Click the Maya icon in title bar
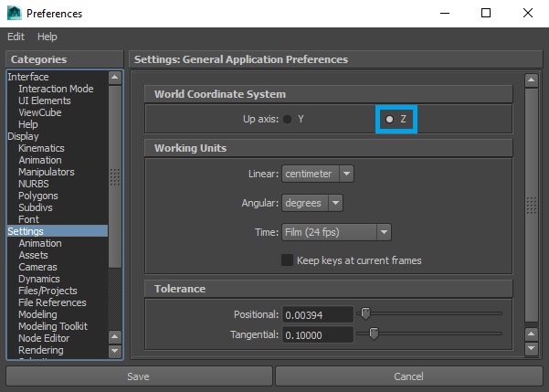Viewport: 549px width, 392px height. (x=14, y=14)
